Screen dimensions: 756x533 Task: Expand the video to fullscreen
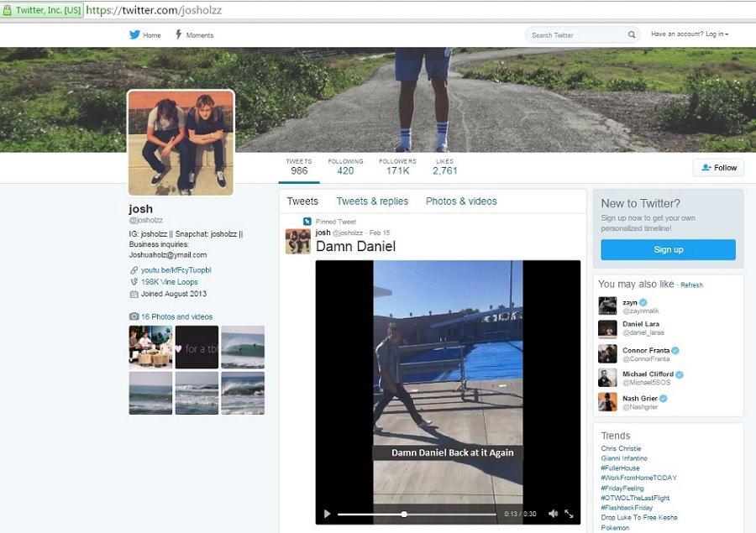(569, 514)
